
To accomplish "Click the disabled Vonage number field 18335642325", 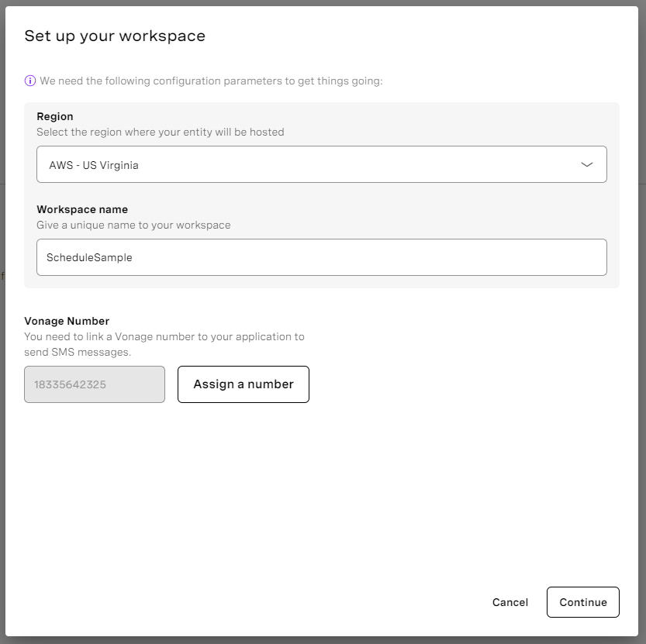I will [95, 384].
